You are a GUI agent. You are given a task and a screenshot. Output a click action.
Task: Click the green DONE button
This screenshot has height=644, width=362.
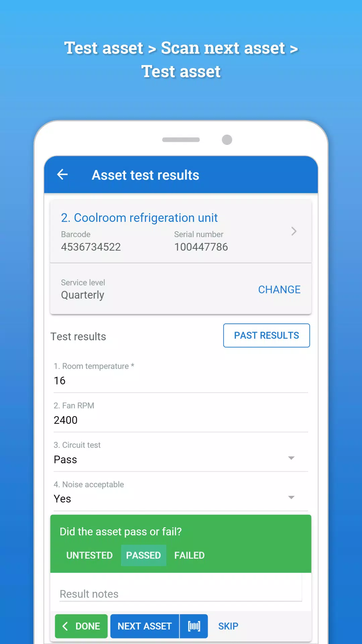click(x=81, y=626)
